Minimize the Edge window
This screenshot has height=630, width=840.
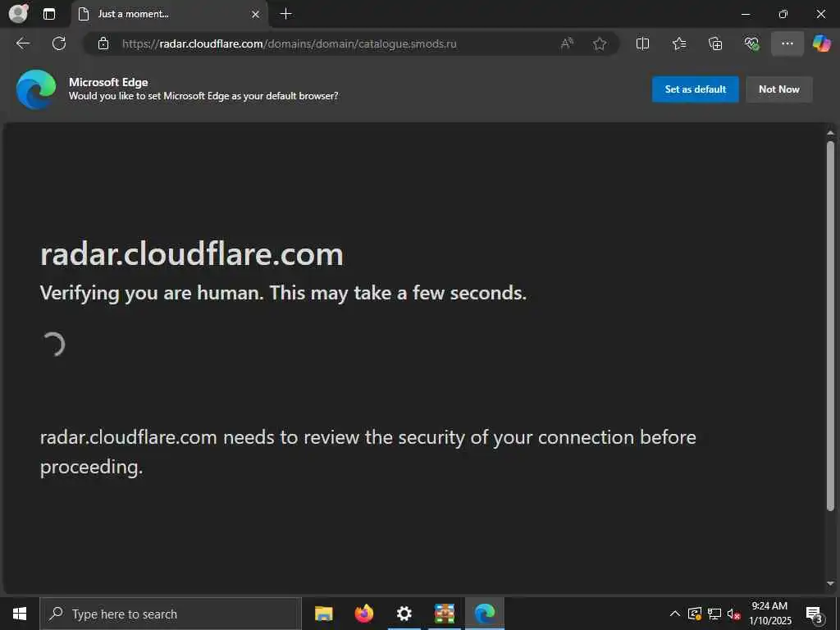[745, 15]
